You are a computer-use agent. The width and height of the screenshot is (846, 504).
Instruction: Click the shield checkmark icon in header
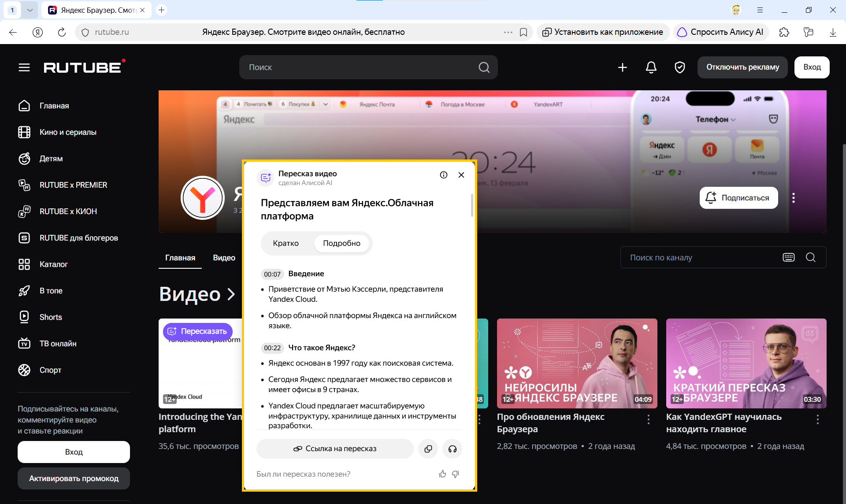(x=680, y=67)
